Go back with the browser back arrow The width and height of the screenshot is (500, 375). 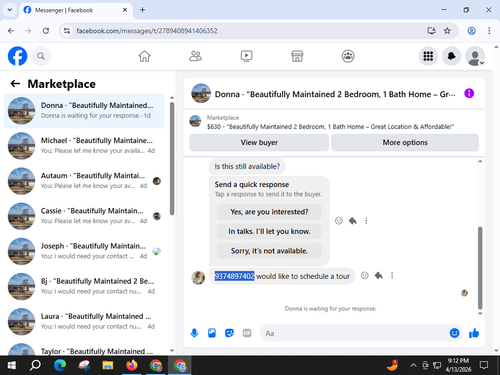tap(11, 31)
